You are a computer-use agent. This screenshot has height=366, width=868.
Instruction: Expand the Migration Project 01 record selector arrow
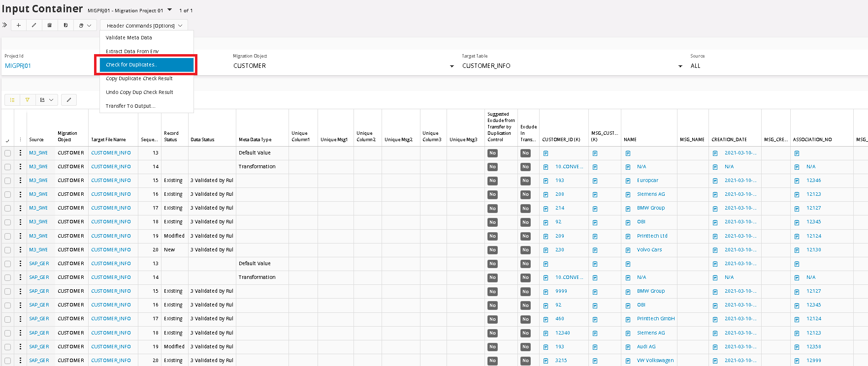(x=170, y=10)
